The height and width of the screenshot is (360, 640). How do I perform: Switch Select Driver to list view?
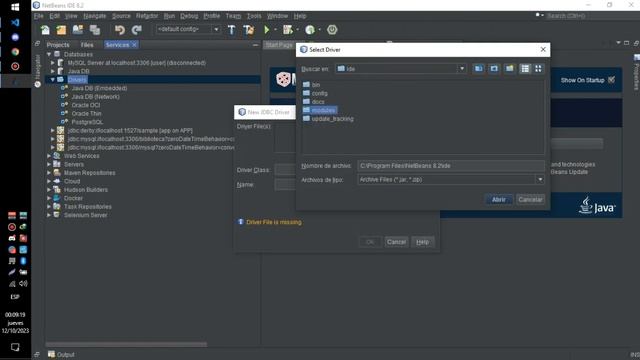coord(525,69)
